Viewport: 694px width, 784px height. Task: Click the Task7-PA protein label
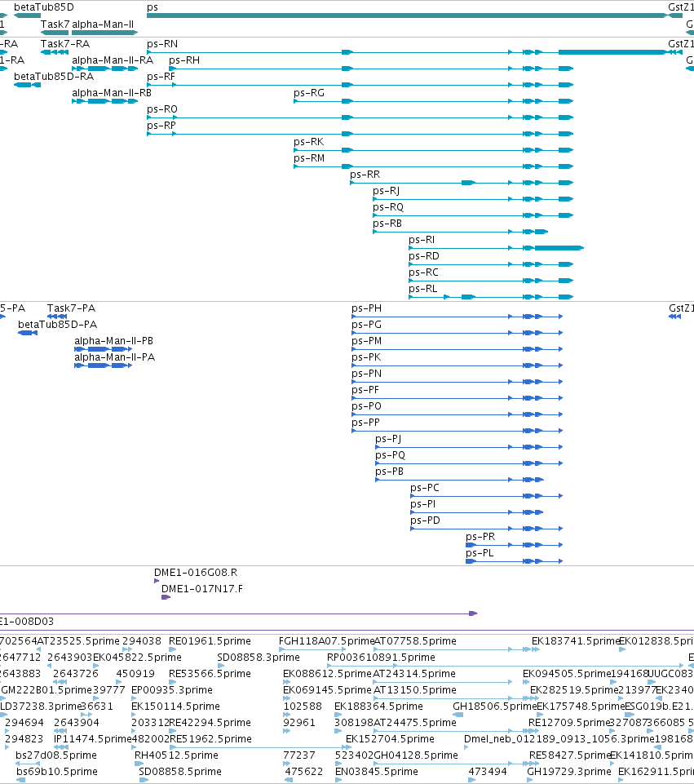click(x=72, y=308)
